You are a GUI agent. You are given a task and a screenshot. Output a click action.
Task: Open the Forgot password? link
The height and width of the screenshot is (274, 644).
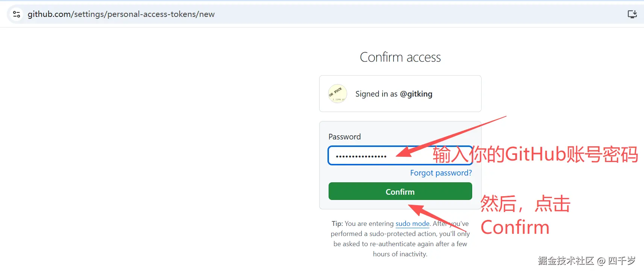pos(441,173)
